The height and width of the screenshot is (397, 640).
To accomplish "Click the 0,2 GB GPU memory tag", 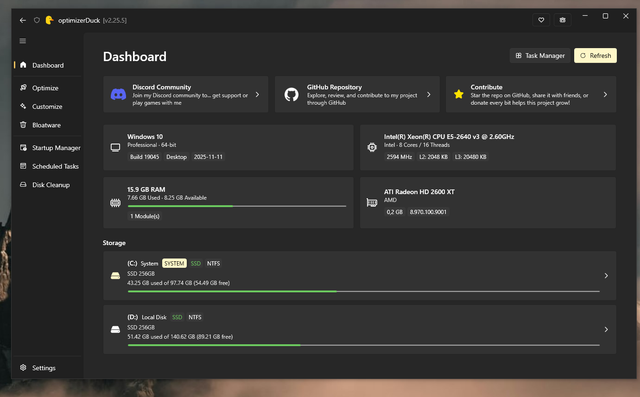I will [x=395, y=212].
